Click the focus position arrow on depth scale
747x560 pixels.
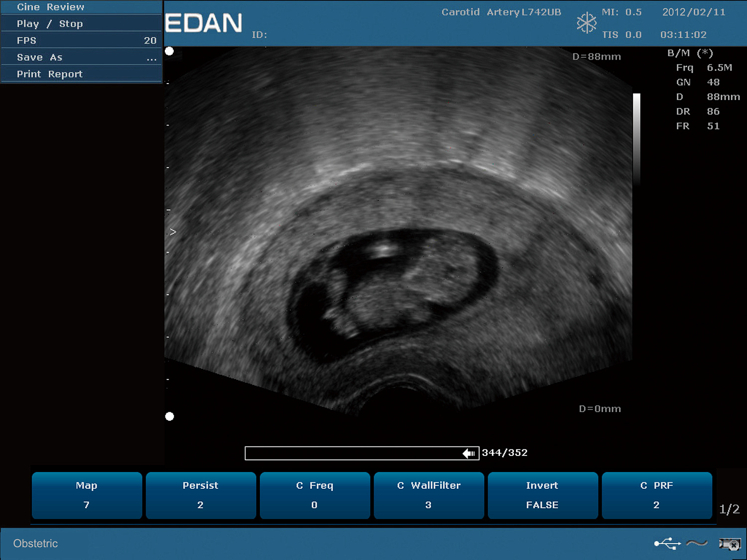click(x=173, y=232)
